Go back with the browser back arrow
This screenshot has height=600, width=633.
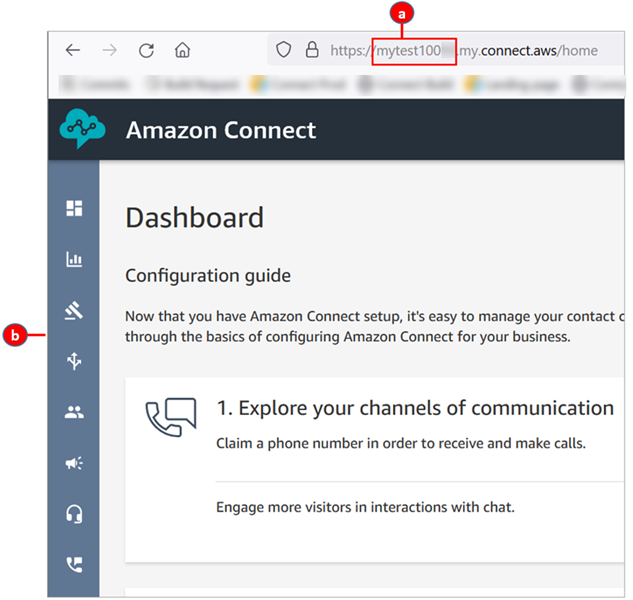pos(73,50)
